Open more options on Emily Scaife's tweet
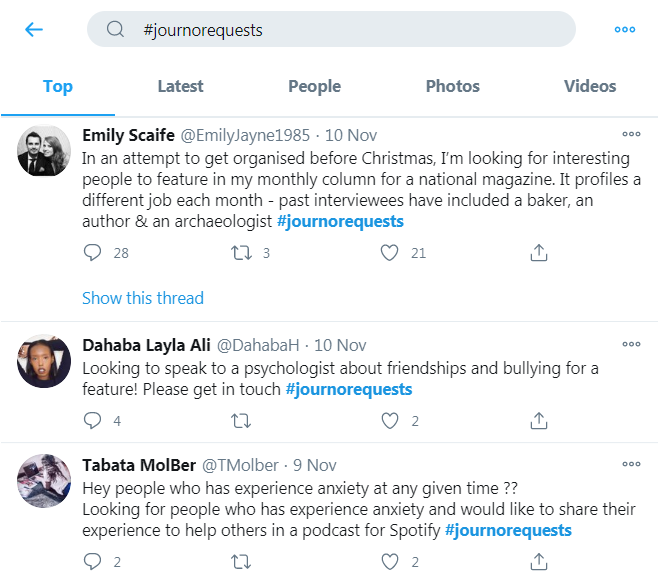Image resolution: width=658 pixels, height=583 pixels. (x=631, y=134)
